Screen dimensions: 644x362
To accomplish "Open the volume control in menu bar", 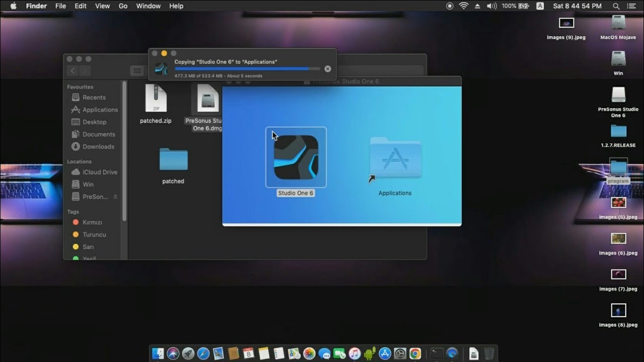I will [492, 6].
